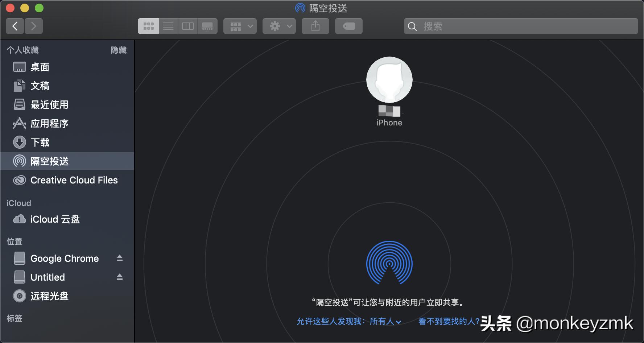Open the Share button in the toolbar
The height and width of the screenshot is (343, 644).
[315, 26]
